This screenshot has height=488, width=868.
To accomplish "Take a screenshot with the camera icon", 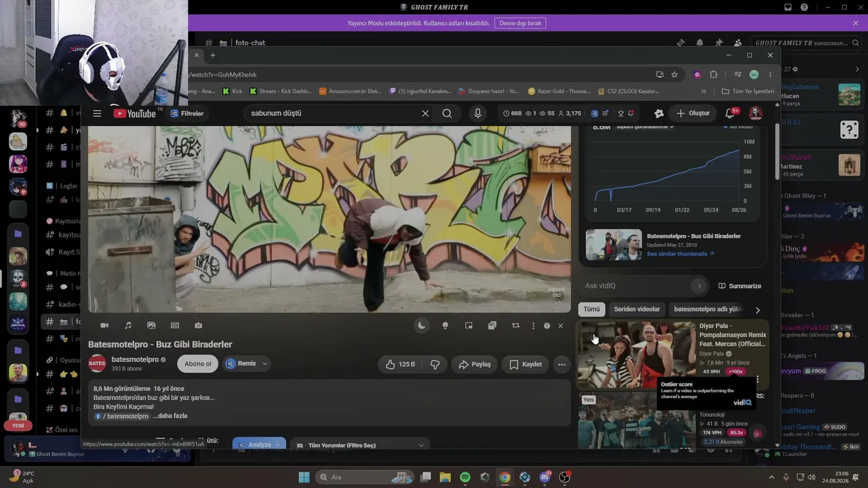I will (x=198, y=325).
